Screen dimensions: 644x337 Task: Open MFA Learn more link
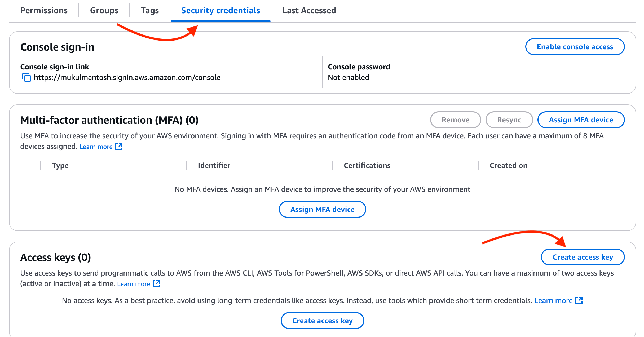96,147
